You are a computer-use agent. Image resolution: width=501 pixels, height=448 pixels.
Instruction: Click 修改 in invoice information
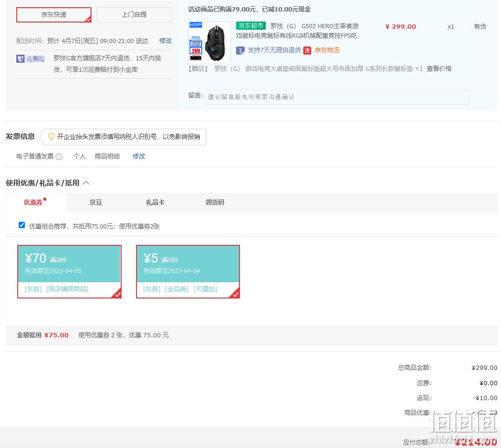[139, 156]
